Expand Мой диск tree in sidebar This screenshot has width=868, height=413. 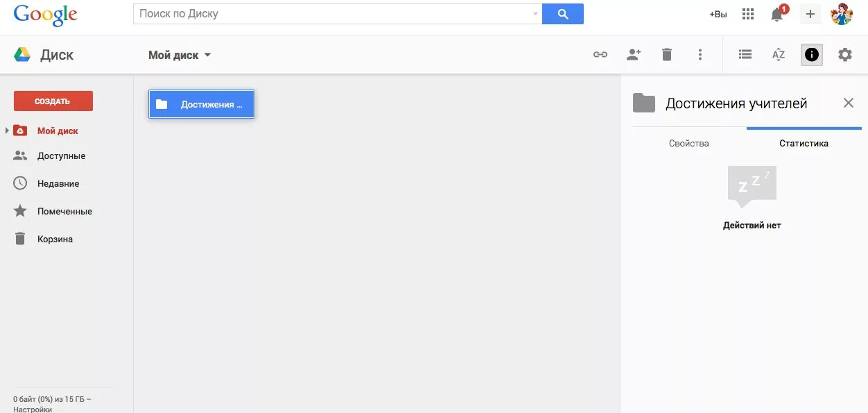click(7, 130)
